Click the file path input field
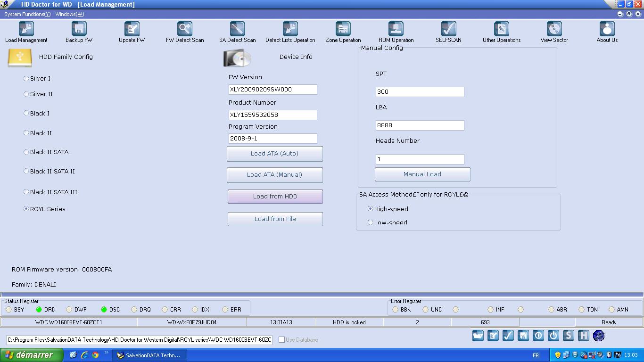This screenshot has width=644, height=362. 140,340
